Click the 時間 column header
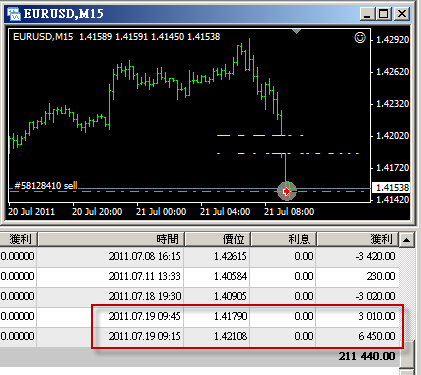Viewport: 421px width, 375px height. [111, 239]
